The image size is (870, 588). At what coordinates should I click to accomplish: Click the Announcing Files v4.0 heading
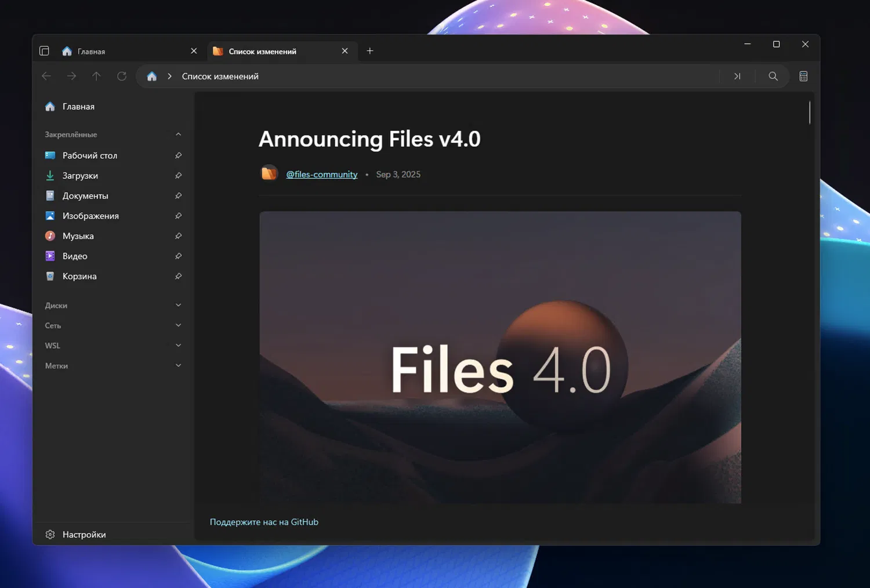tap(369, 139)
